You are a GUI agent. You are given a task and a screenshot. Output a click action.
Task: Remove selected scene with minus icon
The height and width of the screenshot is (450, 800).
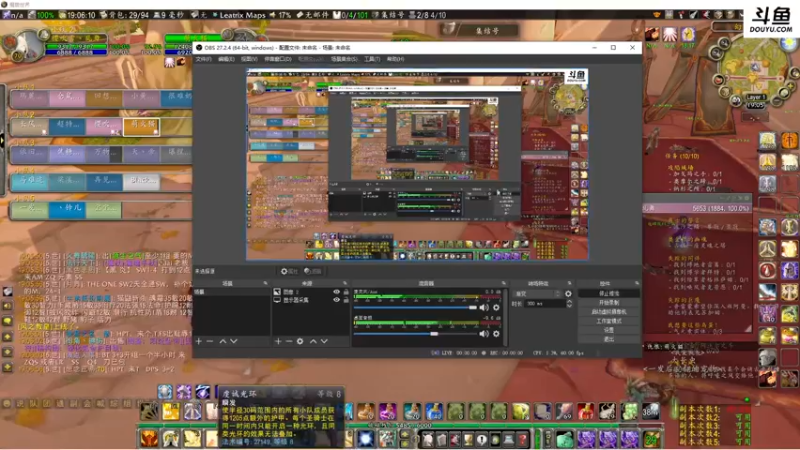tap(210, 341)
